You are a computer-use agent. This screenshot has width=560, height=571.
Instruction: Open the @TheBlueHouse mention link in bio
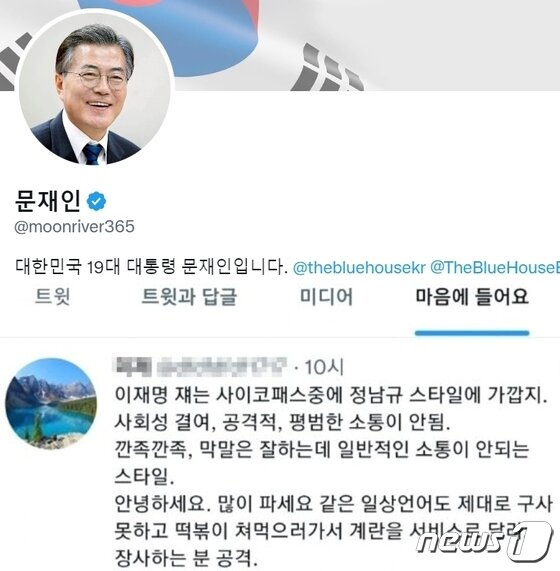(x=495, y=268)
